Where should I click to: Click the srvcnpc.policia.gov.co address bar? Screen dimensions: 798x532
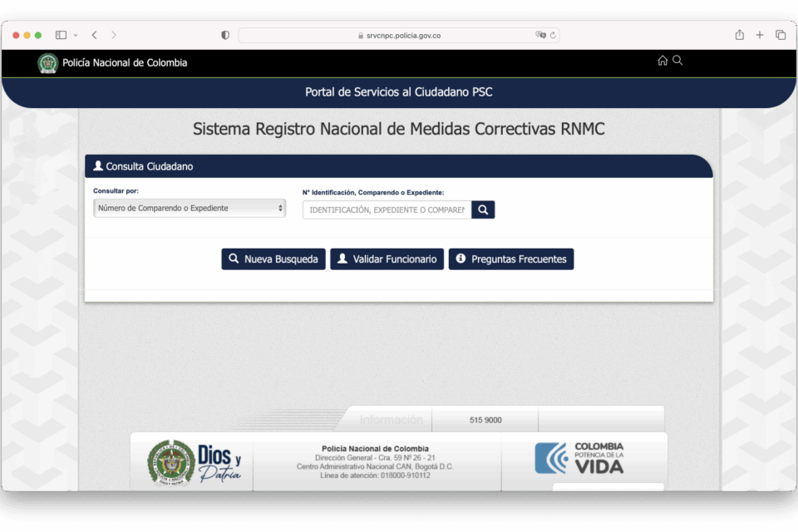399,36
